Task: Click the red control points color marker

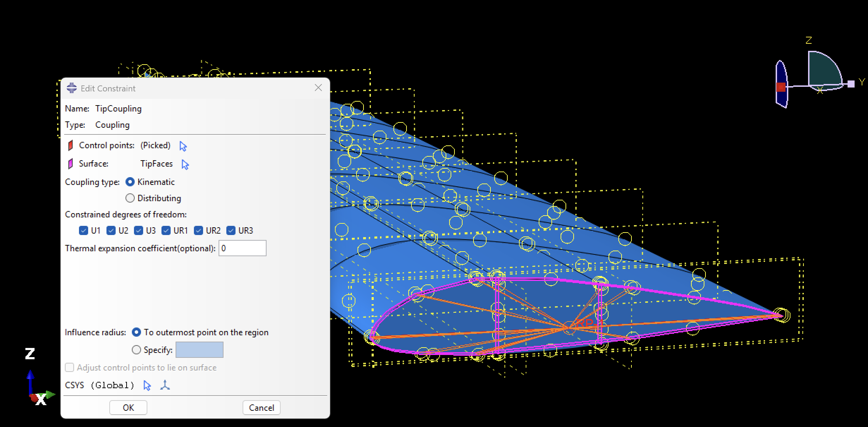Action: 71,145
